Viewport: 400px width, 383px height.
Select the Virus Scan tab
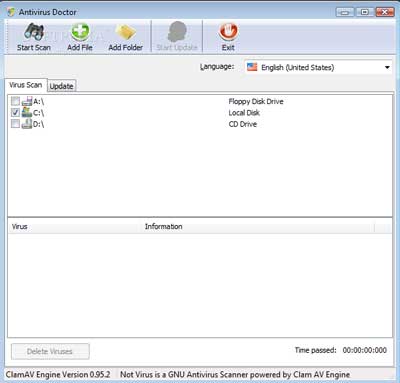(26, 85)
